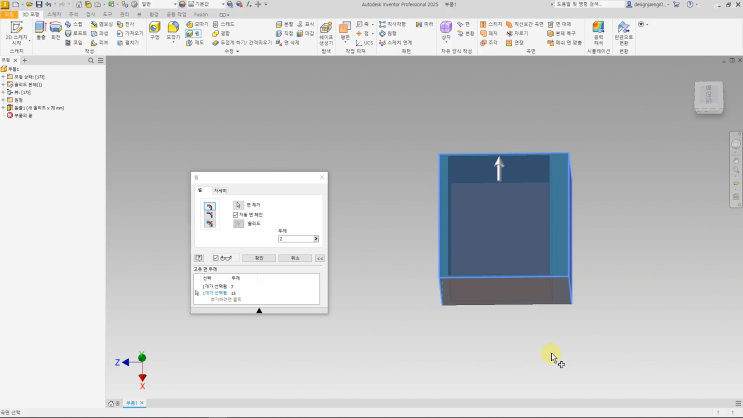Switch to the 3D Model (3D 모형) ribbon tab
This screenshot has height=418, width=743.
(x=31, y=15)
